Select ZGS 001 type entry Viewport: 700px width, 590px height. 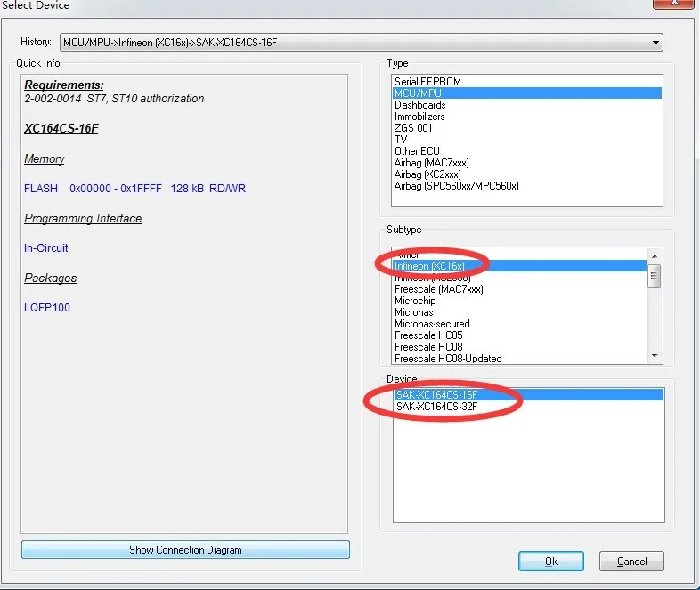[527, 128]
